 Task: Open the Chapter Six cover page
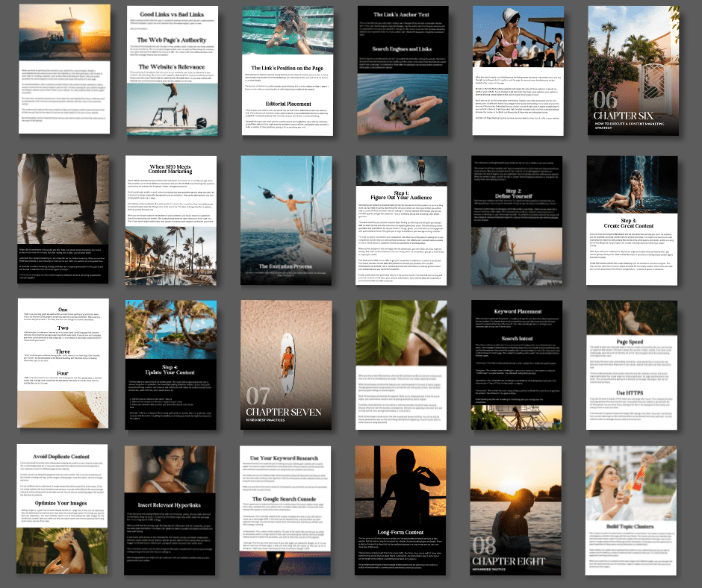633,70
